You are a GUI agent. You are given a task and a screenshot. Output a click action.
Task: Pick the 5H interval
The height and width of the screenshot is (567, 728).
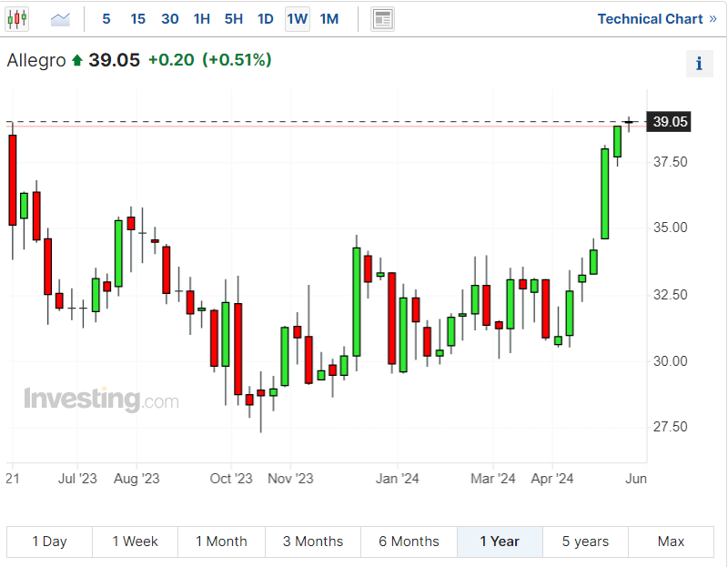click(x=233, y=18)
